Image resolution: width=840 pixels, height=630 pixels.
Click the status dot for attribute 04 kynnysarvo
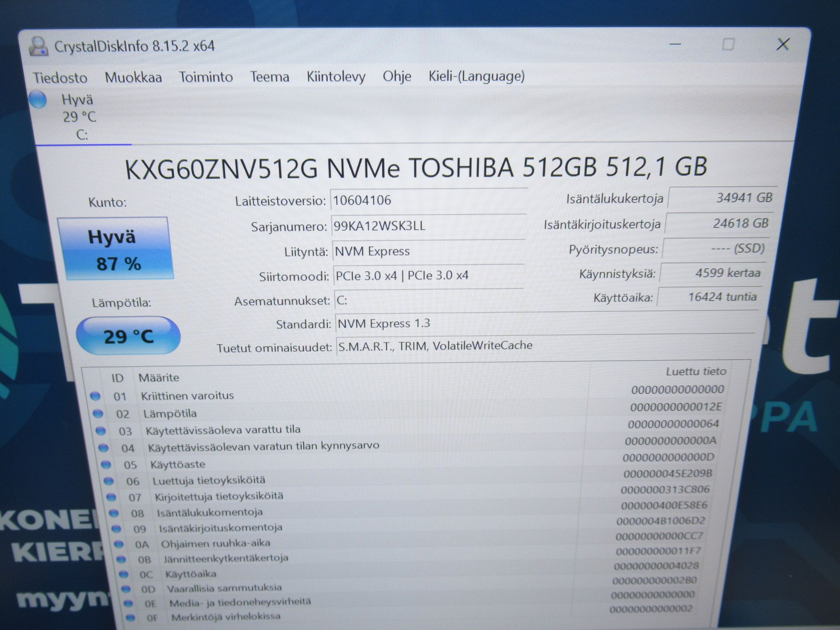103,448
